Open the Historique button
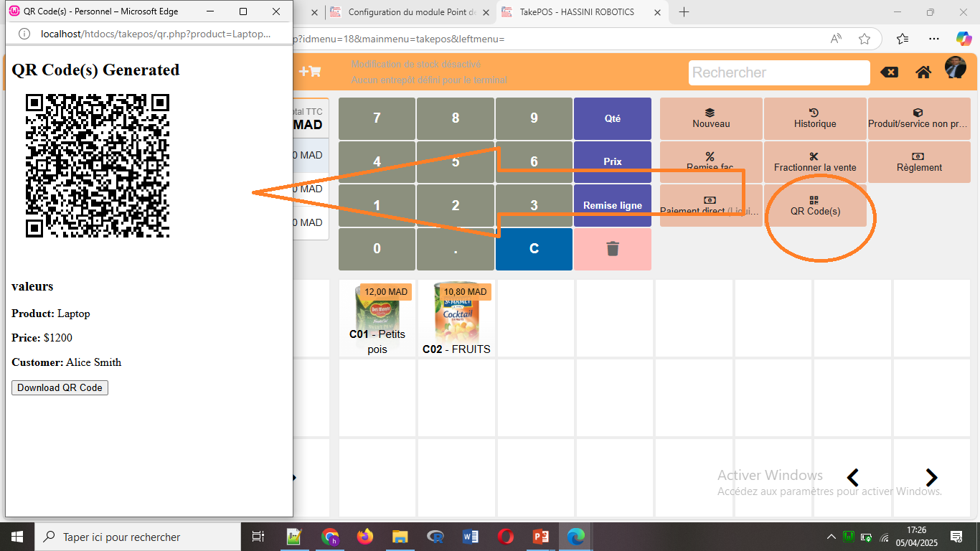Screen dimensions: 980x551 (x=815, y=118)
